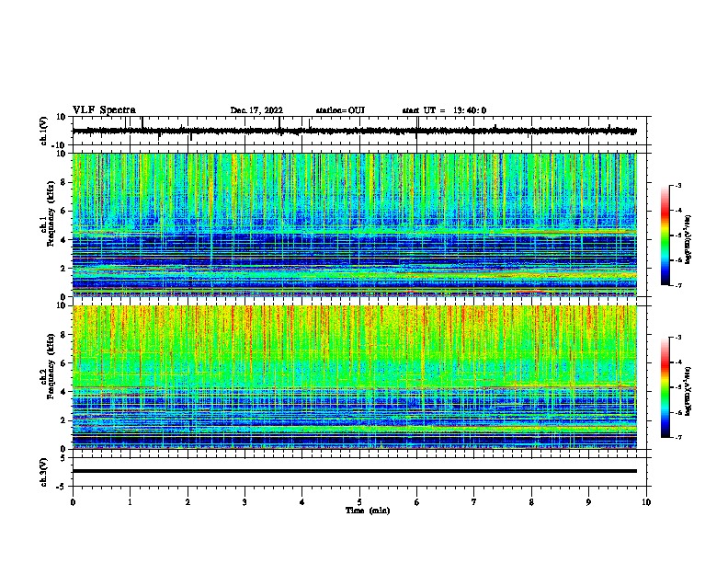The width and height of the screenshot is (728, 563).
Task: Click time axis tick label "8"
Action: click(x=531, y=502)
